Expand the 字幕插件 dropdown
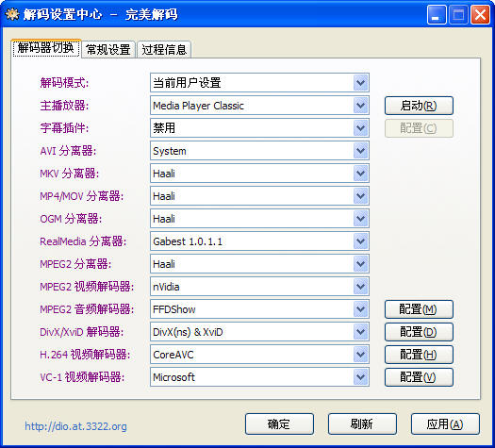Image resolution: width=495 pixels, height=448 pixels. pos(259,128)
